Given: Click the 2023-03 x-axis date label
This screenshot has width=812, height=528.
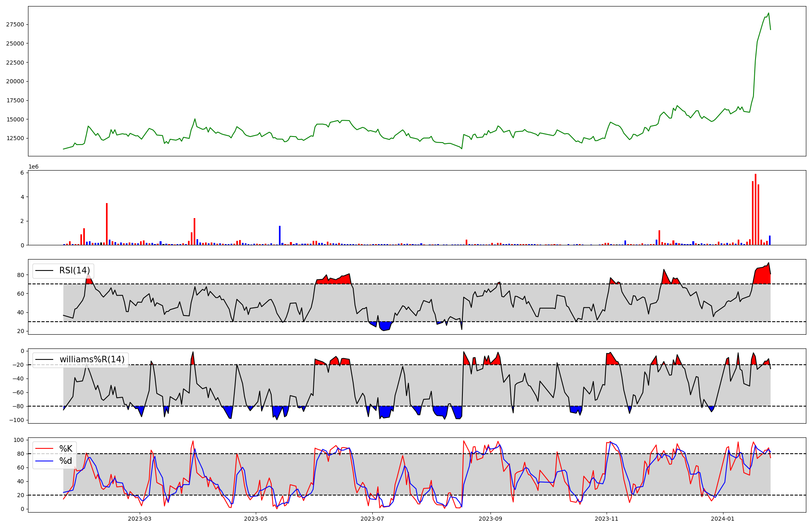Looking at the screenshot, I should [139, 519].
